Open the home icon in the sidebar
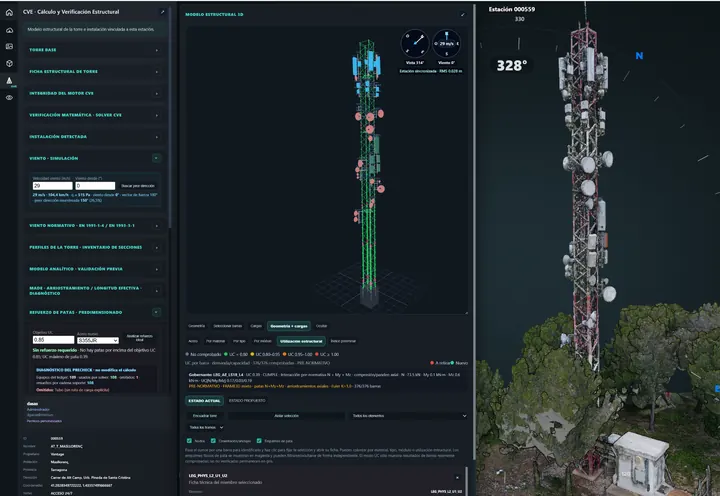This screenshot has height=496, width=720. click(x=9, y=13)
